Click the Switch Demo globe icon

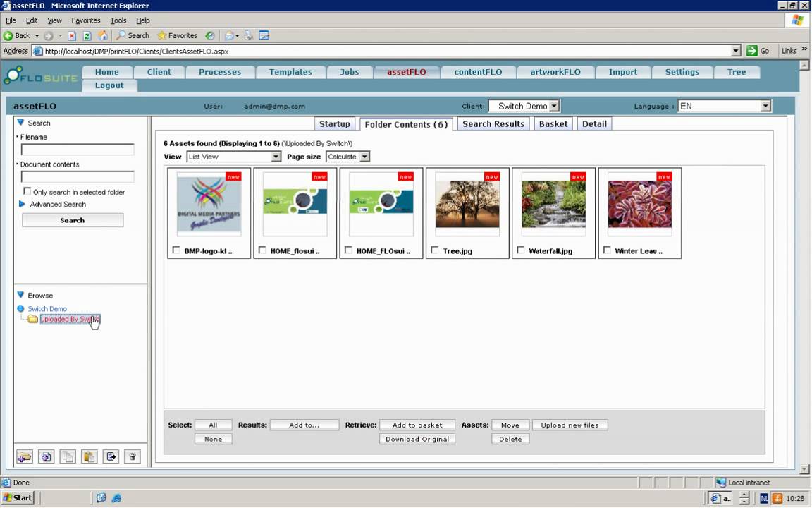tap(20, 308)
